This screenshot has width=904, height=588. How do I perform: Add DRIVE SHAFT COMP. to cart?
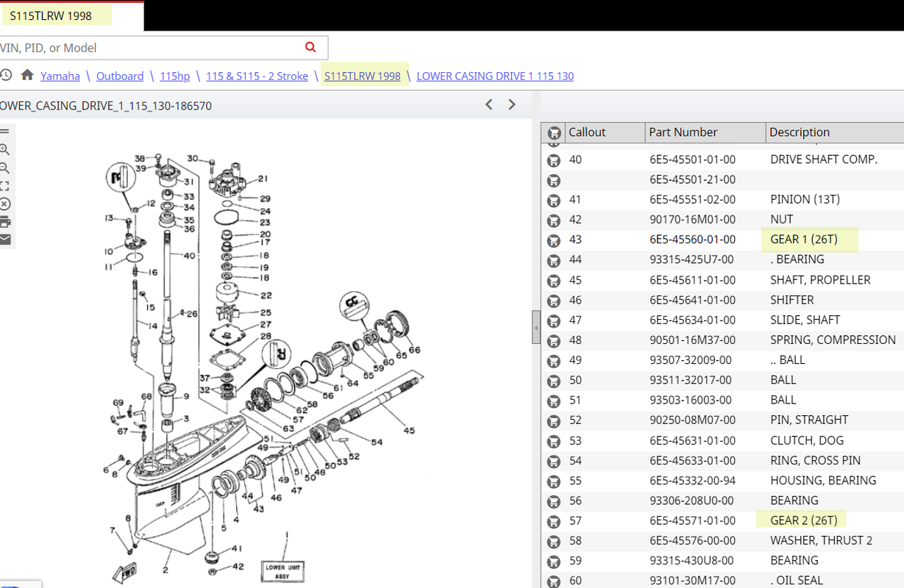click(x=553, y=159)
